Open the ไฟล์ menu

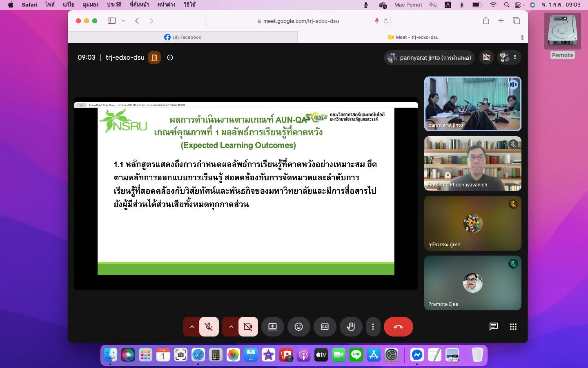[50, 4]
